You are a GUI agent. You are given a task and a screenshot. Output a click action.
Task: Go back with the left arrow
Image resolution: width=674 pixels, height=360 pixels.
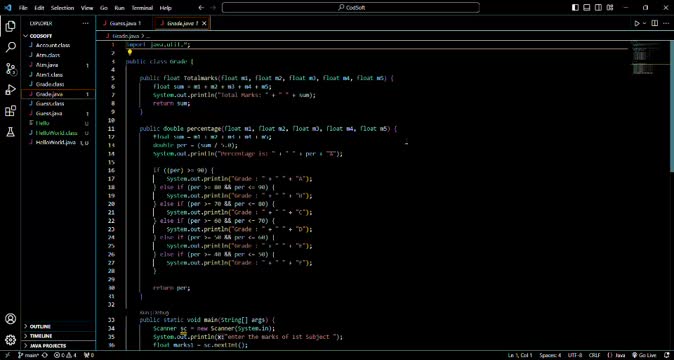(x=201, y=8)
